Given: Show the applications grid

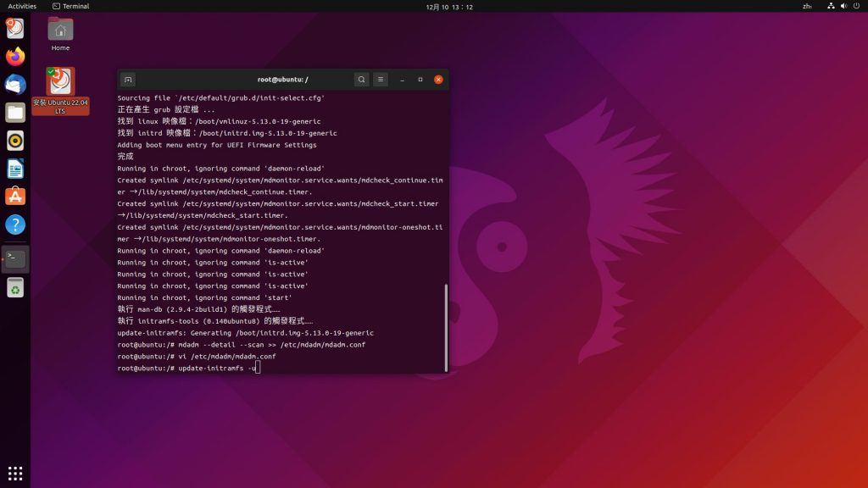Looking at the screenshot, I should pos(15,474).
